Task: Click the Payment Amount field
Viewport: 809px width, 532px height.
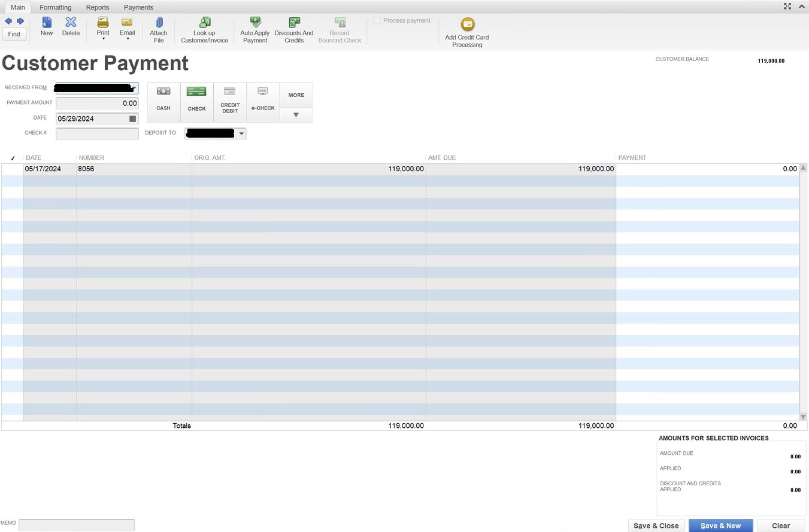Action: pyautogui.click(x=97, y=103)
